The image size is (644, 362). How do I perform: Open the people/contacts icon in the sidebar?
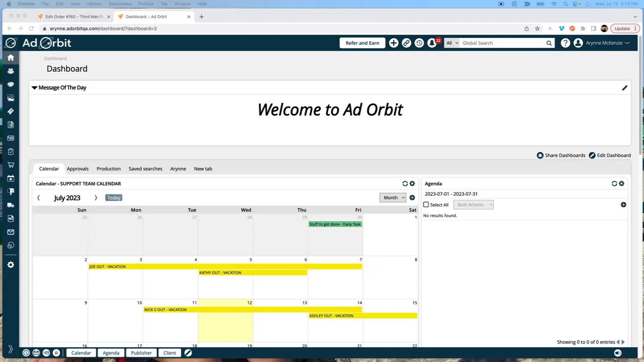[11, 71]
